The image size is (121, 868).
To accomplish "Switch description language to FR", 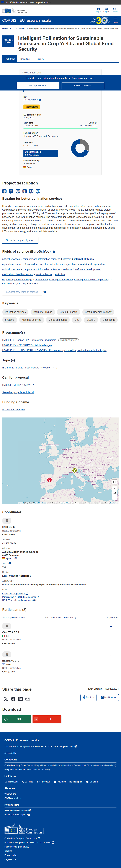I will (x=24, y=191).
